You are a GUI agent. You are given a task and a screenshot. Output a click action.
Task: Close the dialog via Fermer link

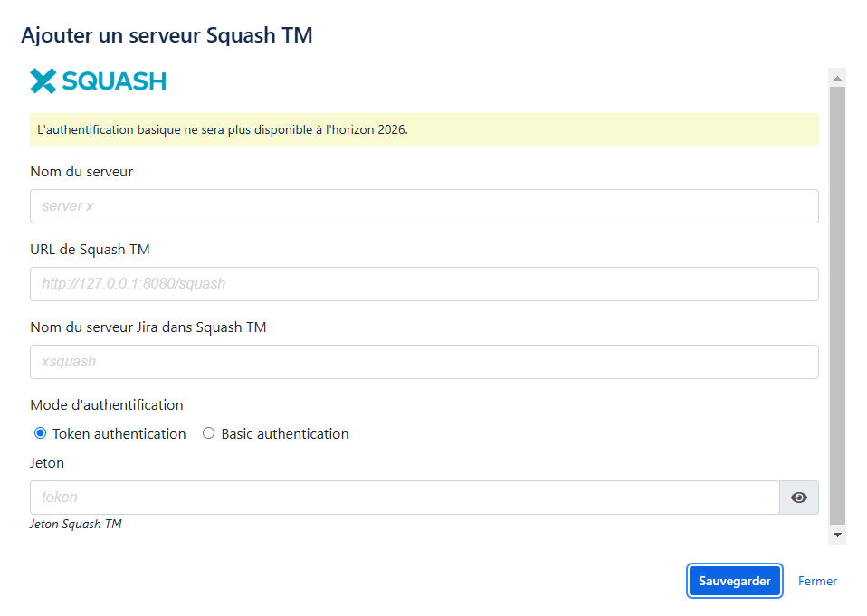click(817, 581)
